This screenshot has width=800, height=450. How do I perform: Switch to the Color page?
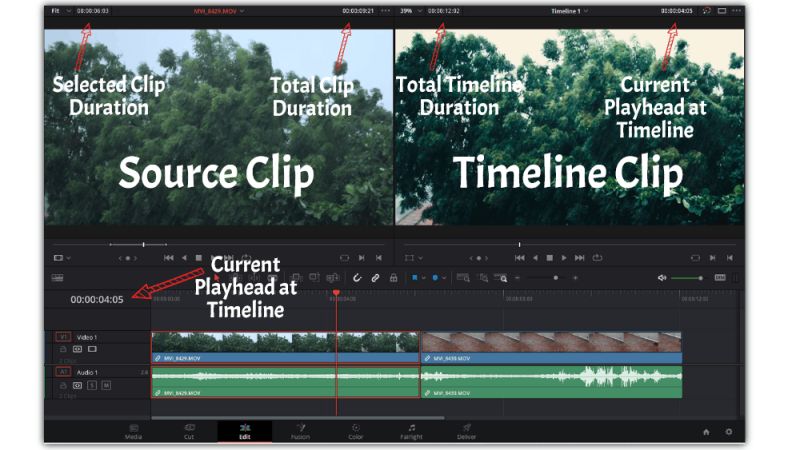click(356, 432)
